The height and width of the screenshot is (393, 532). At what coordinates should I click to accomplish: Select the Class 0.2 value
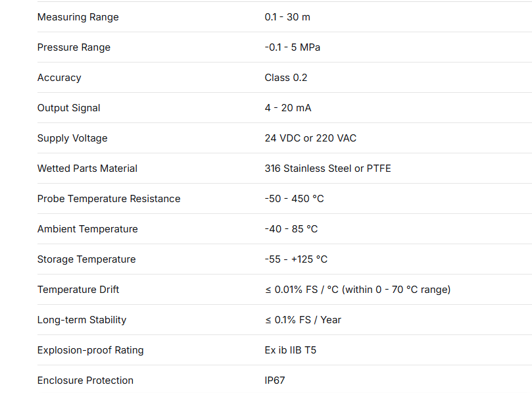286,78
